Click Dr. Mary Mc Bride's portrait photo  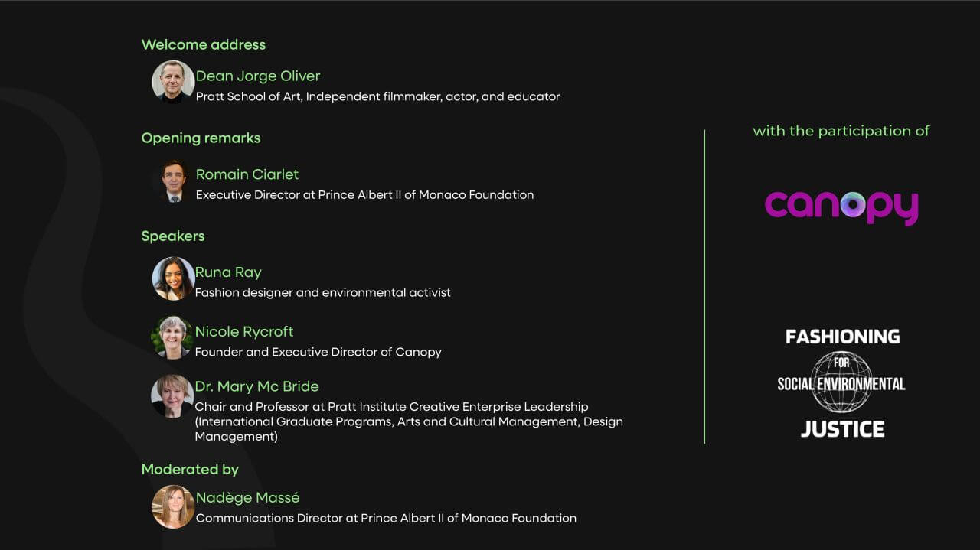pos(172,396)
